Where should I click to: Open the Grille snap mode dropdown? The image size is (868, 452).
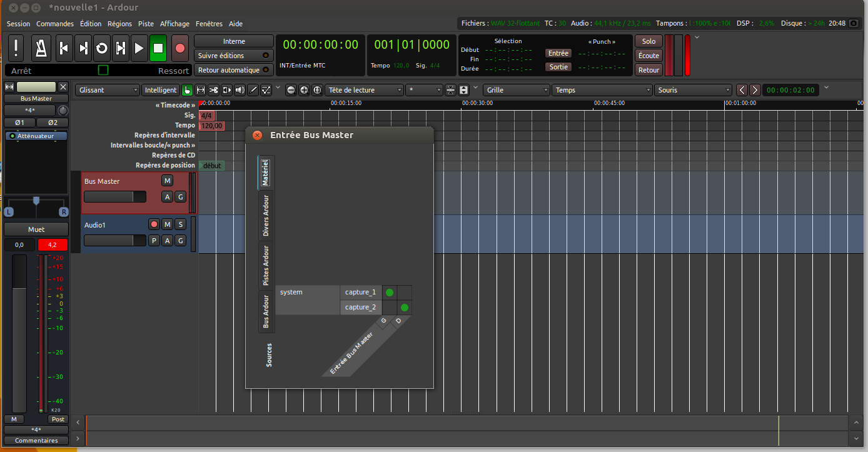tap(516, 90)
